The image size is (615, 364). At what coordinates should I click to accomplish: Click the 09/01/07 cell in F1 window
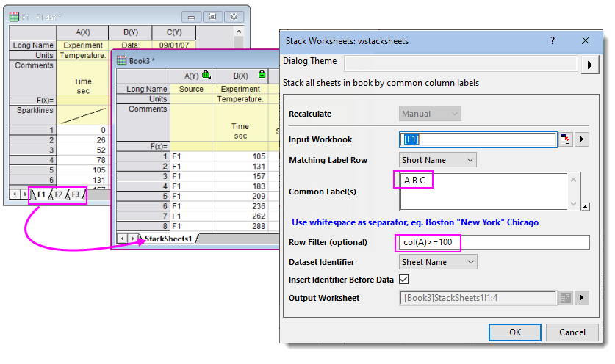[174, 45]
